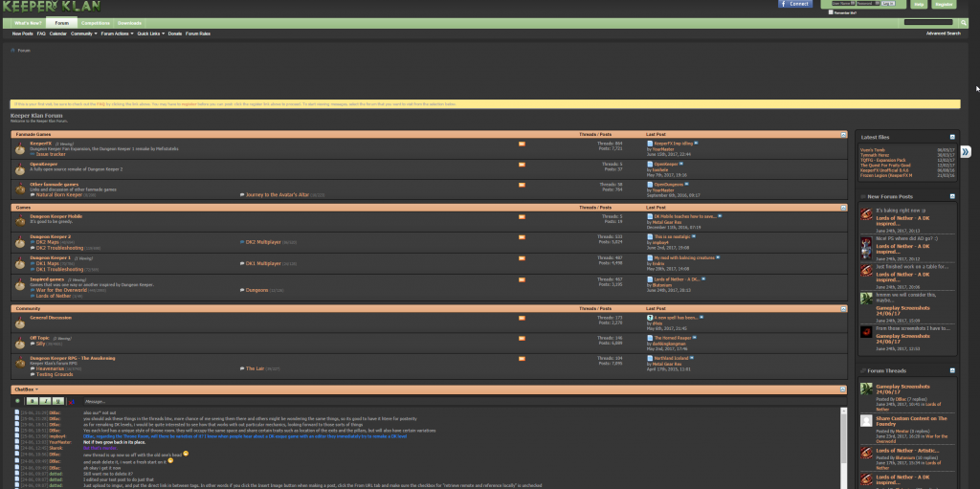This screenshot has width=980, height=489.
Task: Click the KeeperFX forum status icon
Action: tap(20, 149)
